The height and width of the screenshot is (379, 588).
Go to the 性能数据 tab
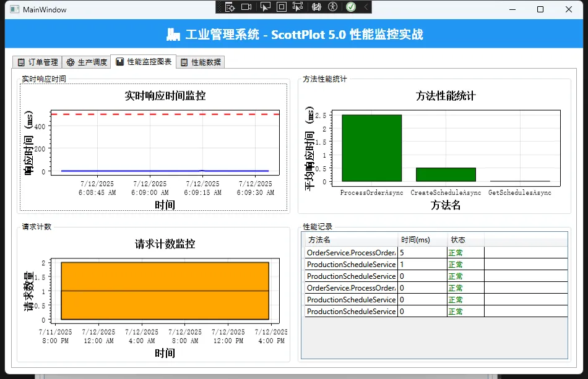201,62
